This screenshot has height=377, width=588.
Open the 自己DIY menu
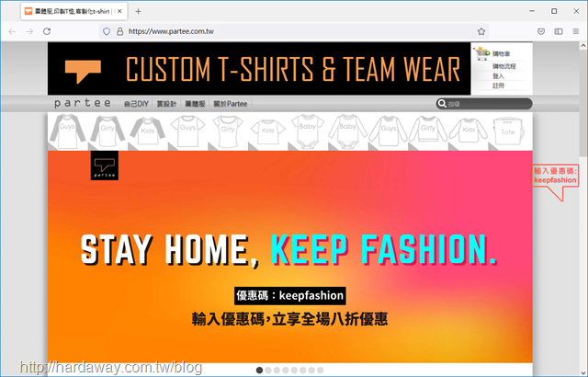pos(136,104)
